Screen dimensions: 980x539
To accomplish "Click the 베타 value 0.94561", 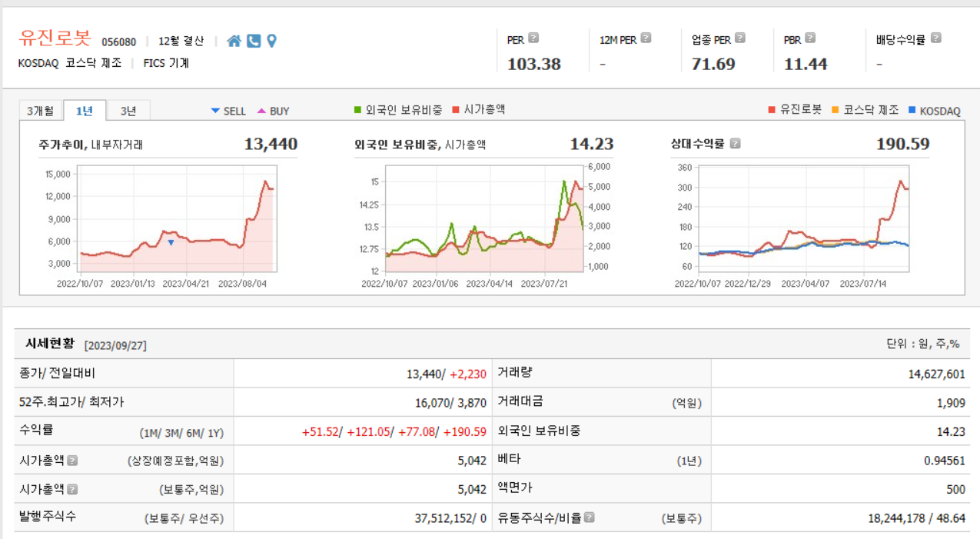I will click(x=945, y=460).
